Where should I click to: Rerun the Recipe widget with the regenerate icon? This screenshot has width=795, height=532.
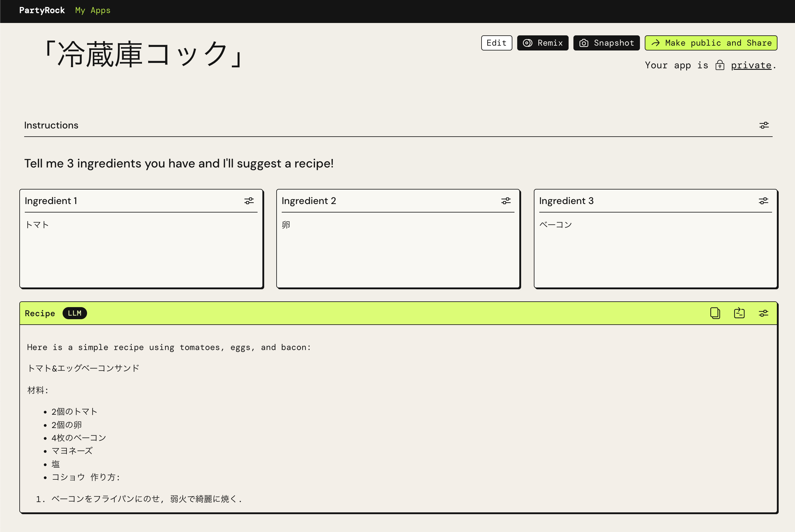(739, 313)
